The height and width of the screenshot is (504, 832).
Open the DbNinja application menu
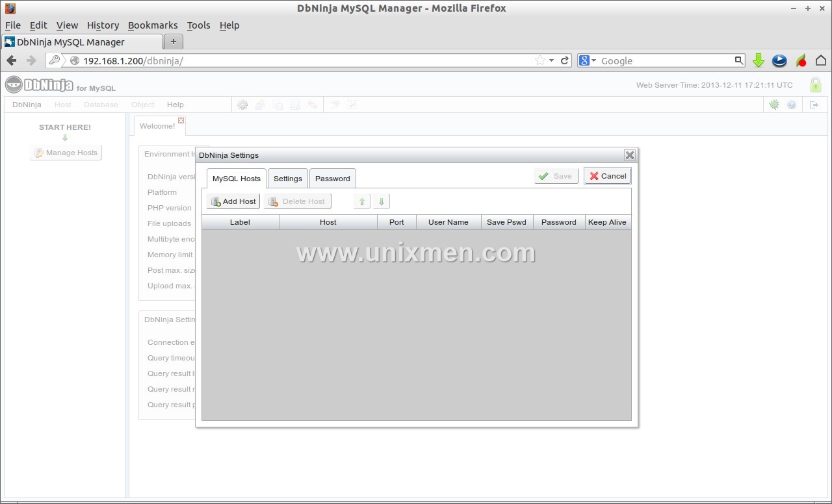pyautogui.click(x=27, y=105)
